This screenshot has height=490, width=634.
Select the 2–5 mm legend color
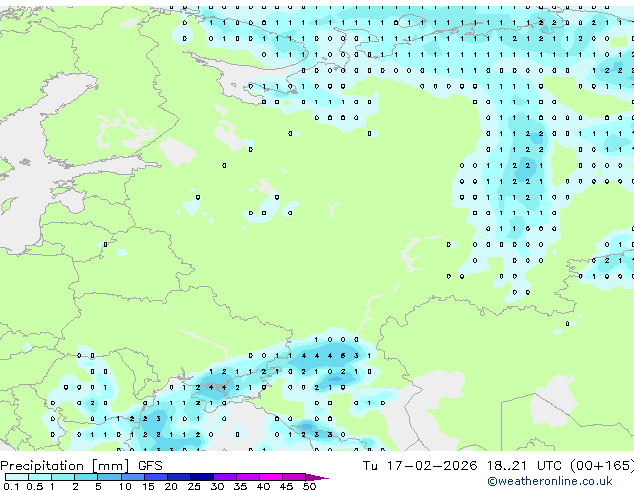pos(86,477)
